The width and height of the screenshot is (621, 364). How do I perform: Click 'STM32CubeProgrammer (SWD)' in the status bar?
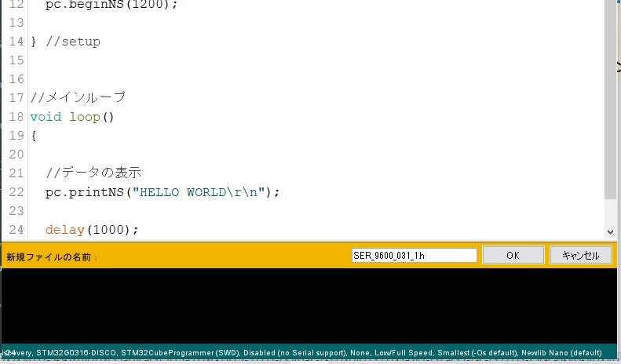point(180,353)
